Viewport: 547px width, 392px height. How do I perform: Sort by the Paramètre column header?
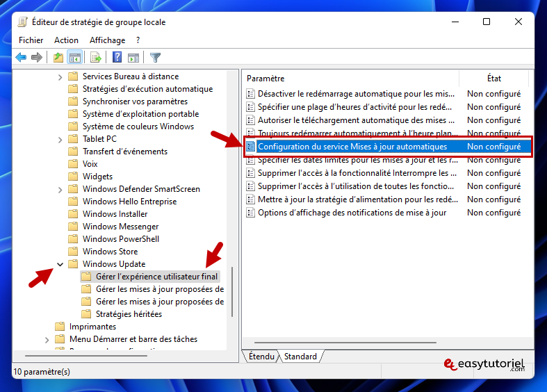click(351, 79)
